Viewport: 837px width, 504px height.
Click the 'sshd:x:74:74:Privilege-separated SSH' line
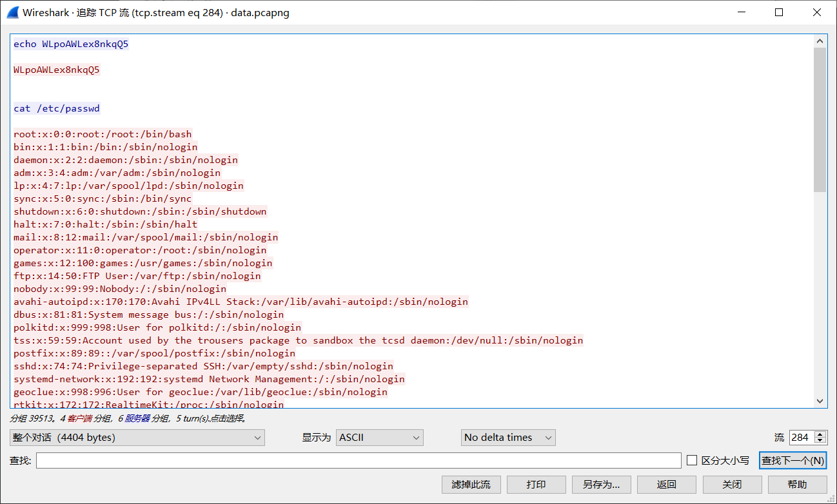tap(203, 366)
